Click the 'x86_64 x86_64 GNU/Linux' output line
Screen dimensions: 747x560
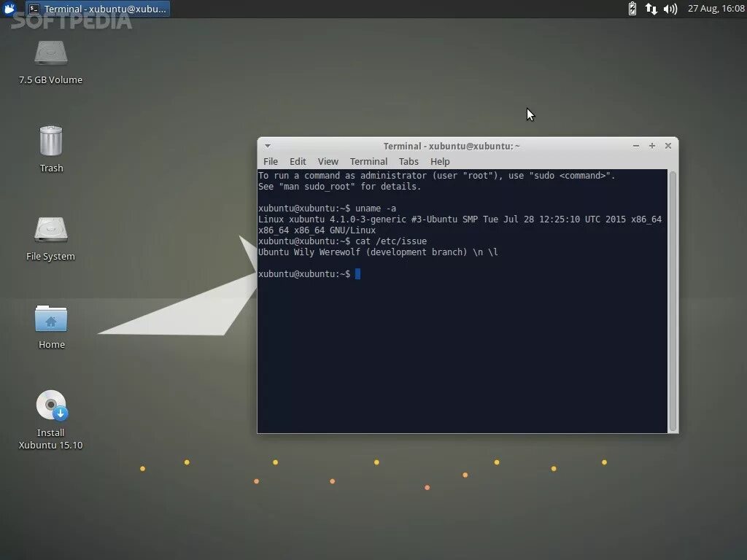317,230
